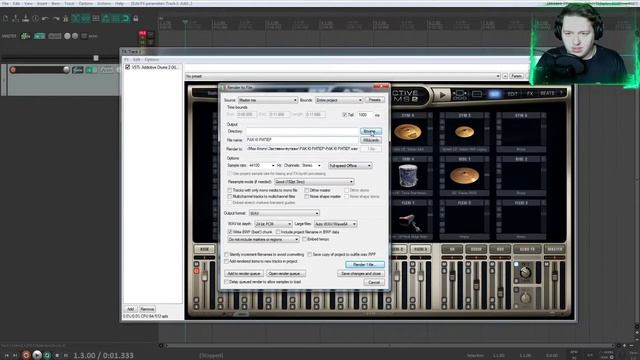The image size is (640, 360).
Task: Open Addictive Drums kit view icon
Action: 460,95
